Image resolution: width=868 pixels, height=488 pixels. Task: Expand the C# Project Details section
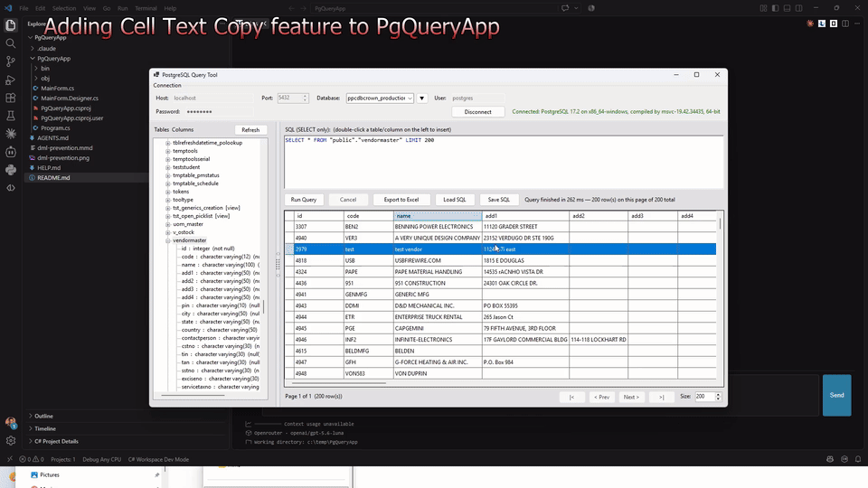[56, 442]
